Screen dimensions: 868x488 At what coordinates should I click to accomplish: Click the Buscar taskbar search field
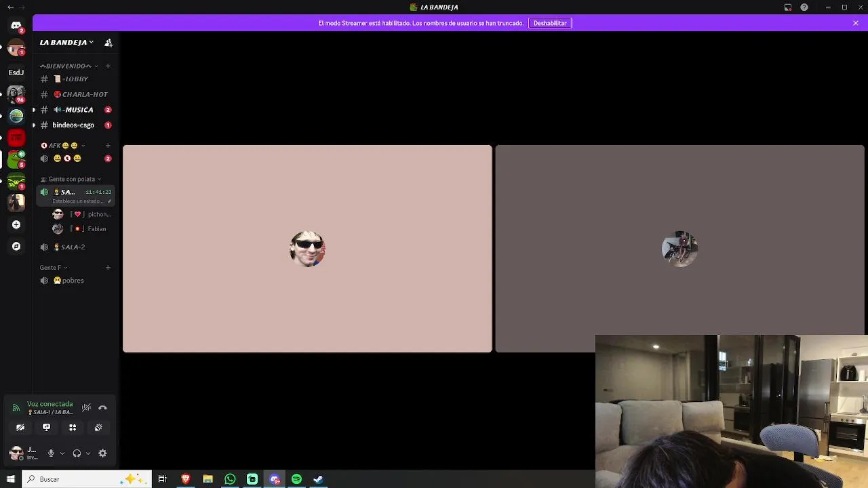pos(87,479)
